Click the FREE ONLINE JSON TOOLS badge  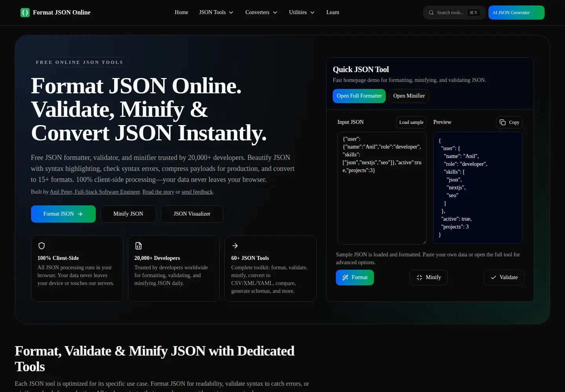[80, 62]
